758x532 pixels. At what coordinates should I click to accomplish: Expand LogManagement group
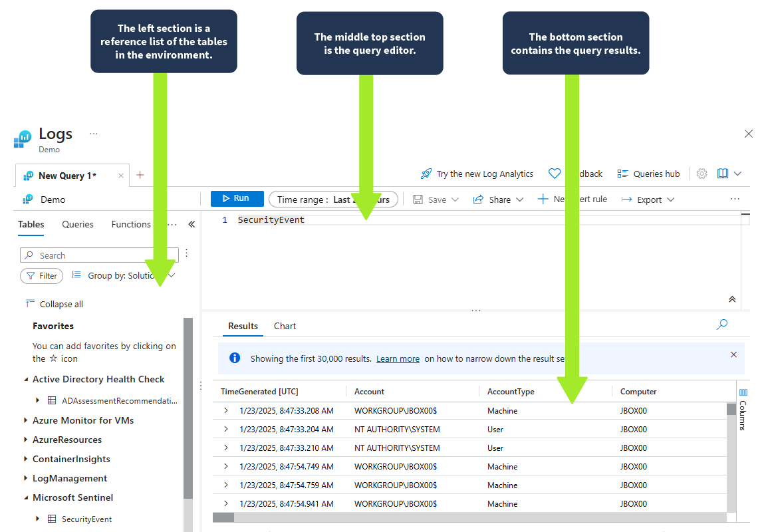(x=26, y=478)
